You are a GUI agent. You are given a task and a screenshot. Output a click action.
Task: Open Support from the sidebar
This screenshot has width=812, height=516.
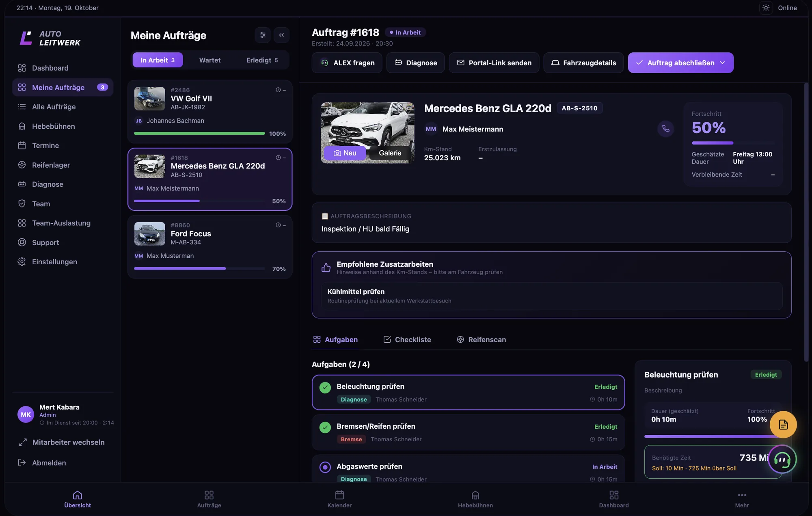pyautogui.click(x=63, y=242)
